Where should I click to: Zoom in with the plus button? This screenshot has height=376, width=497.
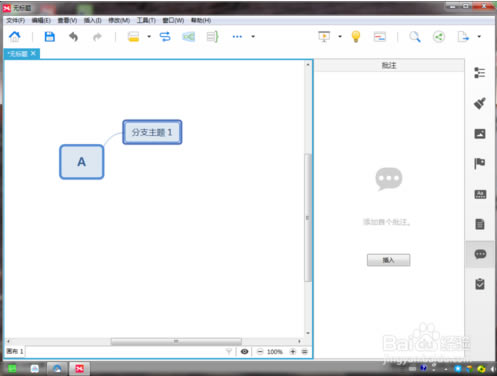pyautogui.click(x=293, y=352)
